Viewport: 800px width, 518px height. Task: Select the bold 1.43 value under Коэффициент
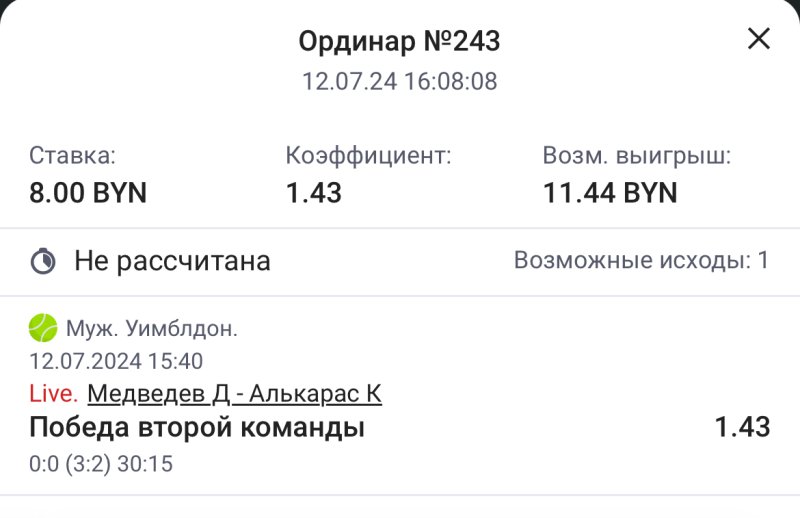click(313, 192)
